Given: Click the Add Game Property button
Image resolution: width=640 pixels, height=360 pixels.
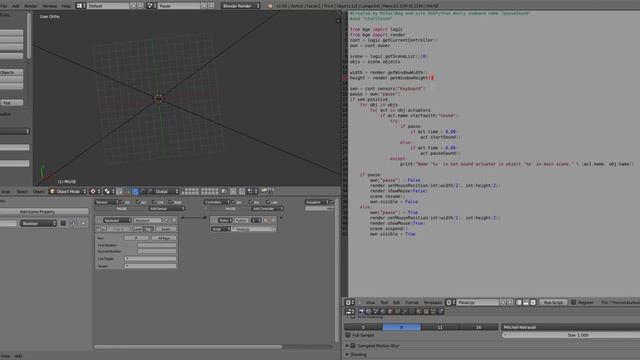Looking at the screenshot, I should pyautogui.click(x=44, y=211).
